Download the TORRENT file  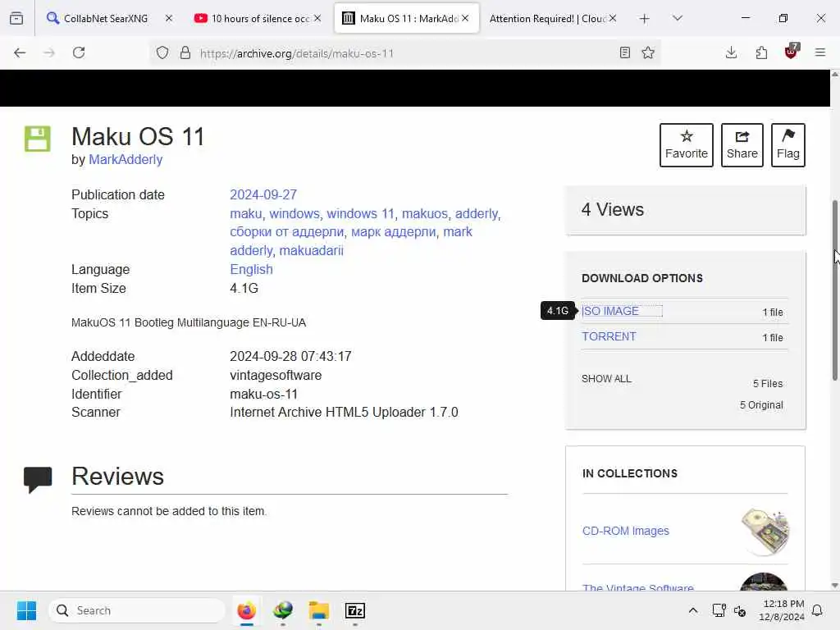(x=609, y=336)
